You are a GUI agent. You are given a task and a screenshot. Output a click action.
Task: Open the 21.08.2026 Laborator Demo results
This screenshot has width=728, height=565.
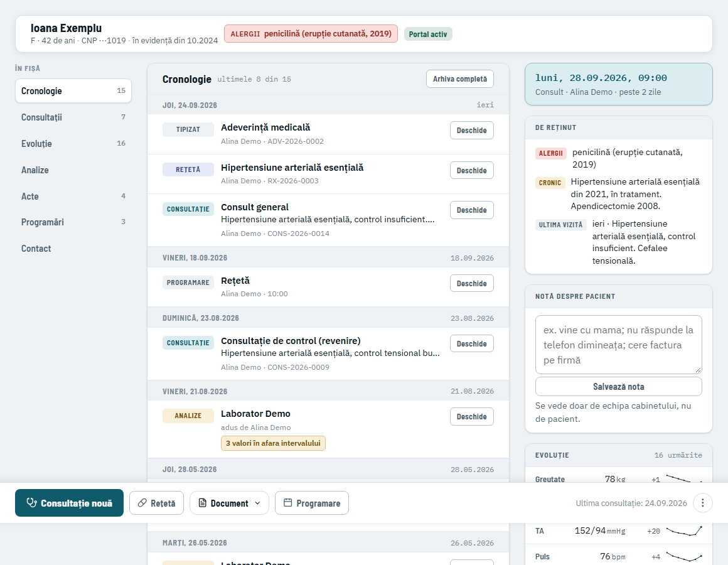click(x=472, y=417)
